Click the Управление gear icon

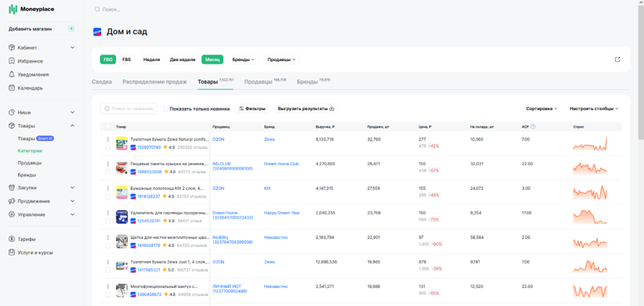point(12,214)
